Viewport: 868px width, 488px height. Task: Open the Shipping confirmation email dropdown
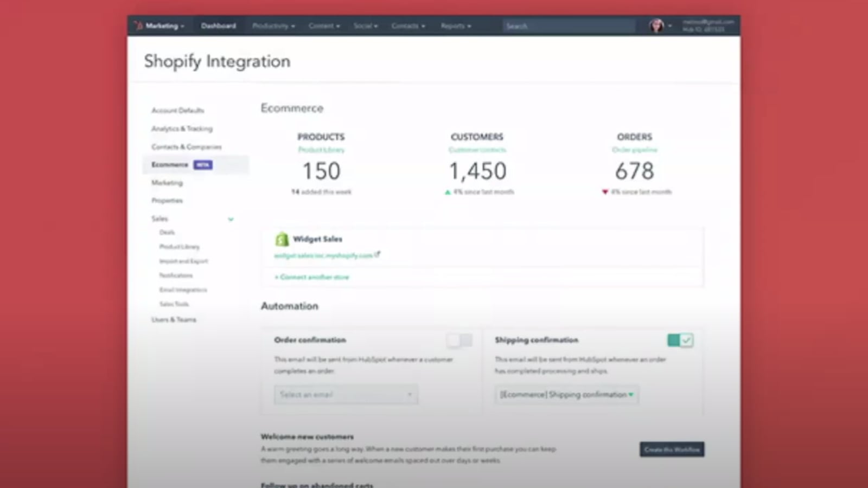click(x=566, y=395)
